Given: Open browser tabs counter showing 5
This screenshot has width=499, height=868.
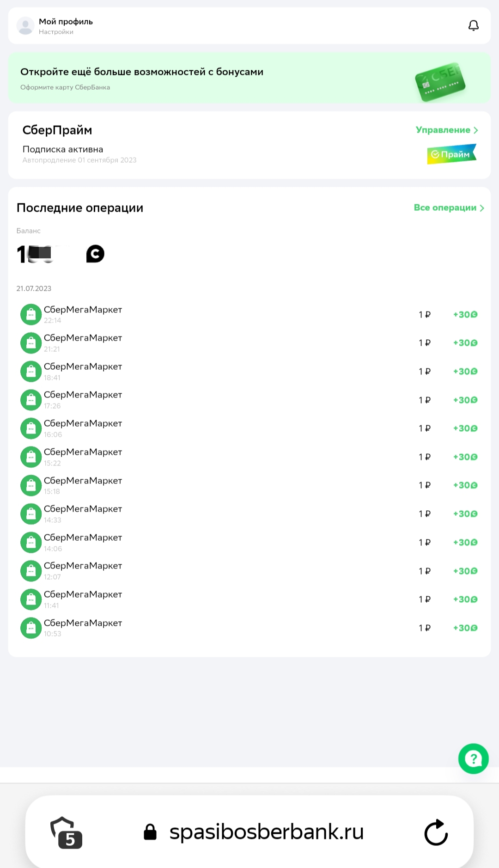Looking at the screenshot, I should (67, 832).
